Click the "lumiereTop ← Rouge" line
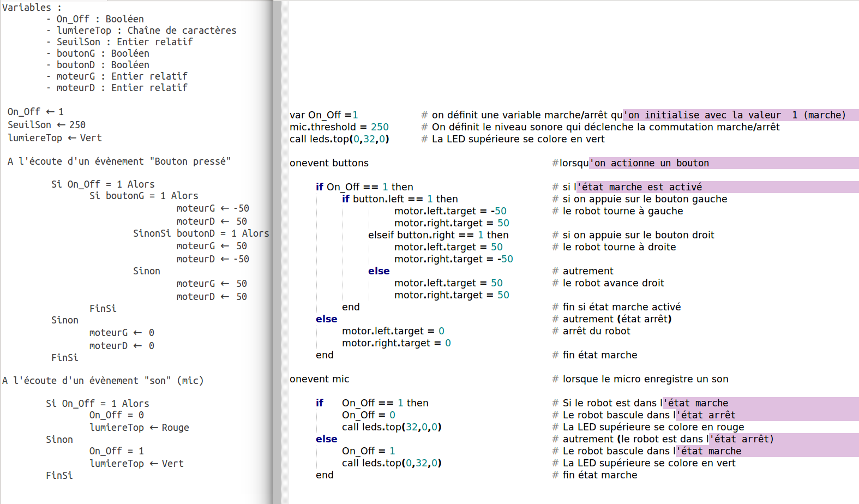Screen dimensions: 859x504 (x=139, y=428)
